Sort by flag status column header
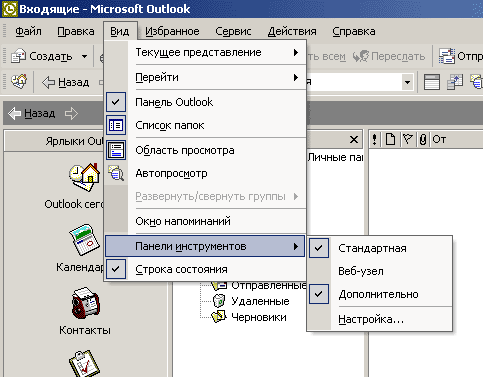This screenshot has height=377, width=483. point(408,139)
